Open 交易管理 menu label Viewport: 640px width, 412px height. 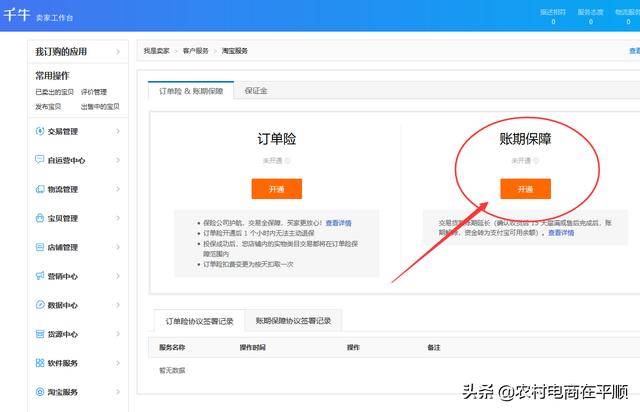[62, 131]
